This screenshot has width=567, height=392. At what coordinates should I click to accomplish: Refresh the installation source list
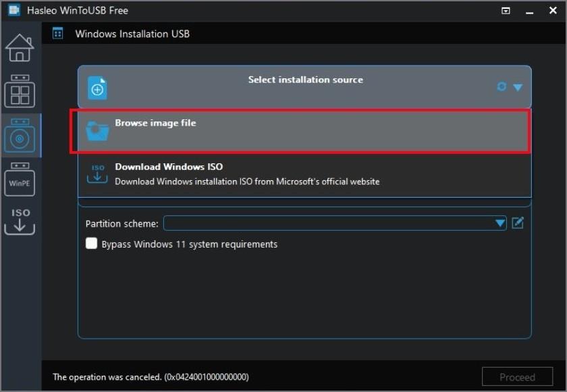pos(502,87)
